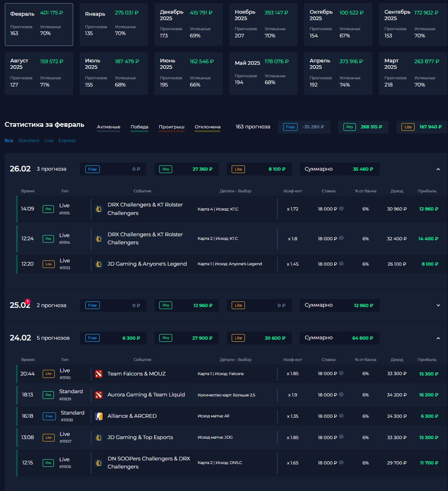Expand the 25.02 forecasts section

[x=438, y=305]
